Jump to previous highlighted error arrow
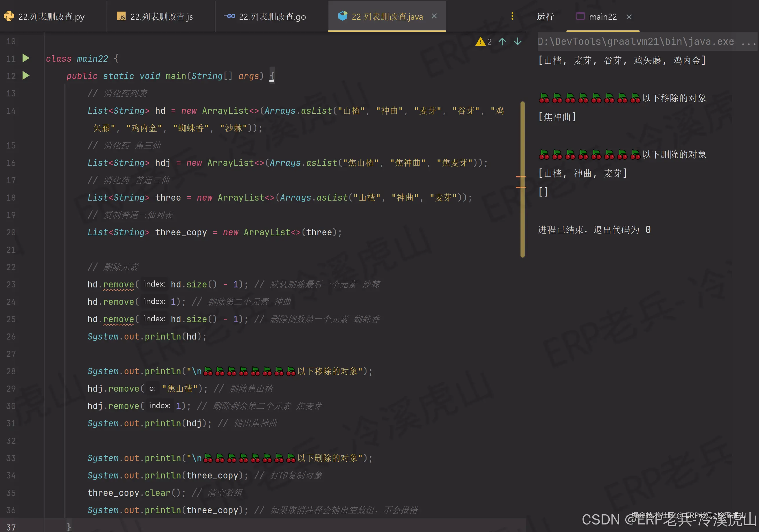 pyautogui.click(x=502, y=42)
